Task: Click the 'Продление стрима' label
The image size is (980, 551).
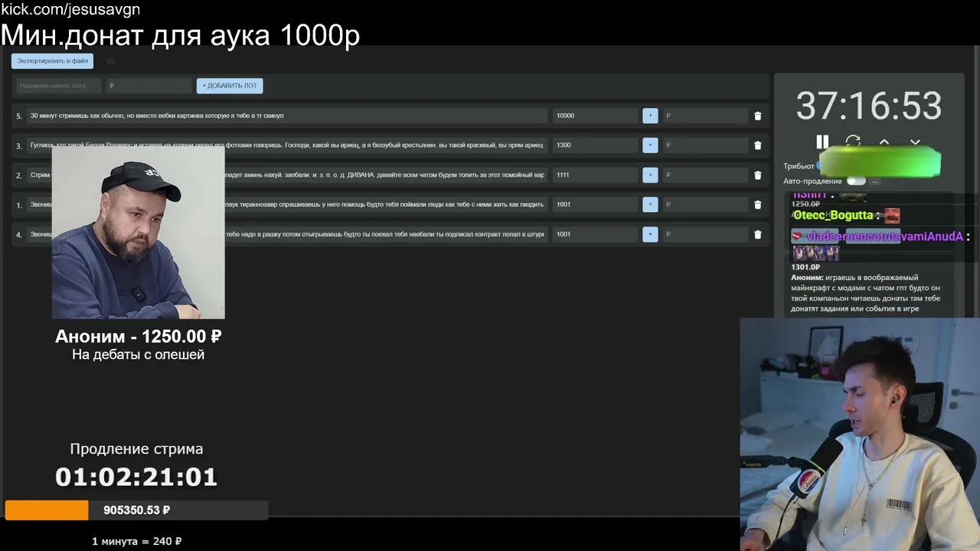Action: point(136,449)
